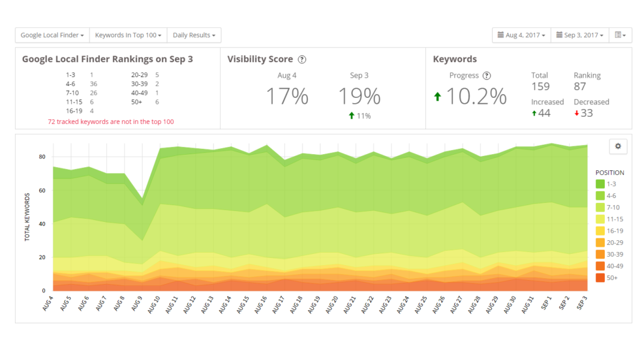644x361 pixels.
Task: Click the calendar icon beside Aug 4, 2017
Action: 500,35
